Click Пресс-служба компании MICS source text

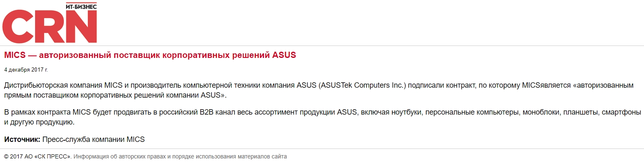(x=94, y=139)
